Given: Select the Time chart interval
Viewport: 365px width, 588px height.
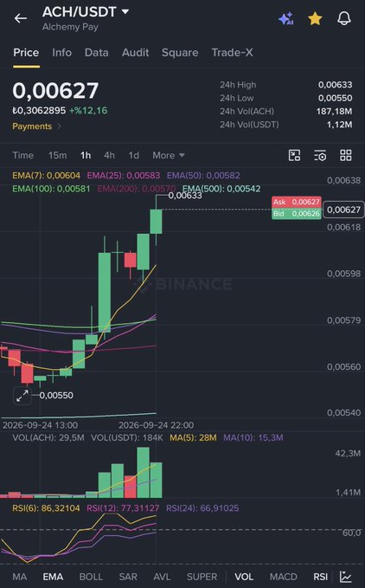Looking at the screenshot, I should 22,155.
